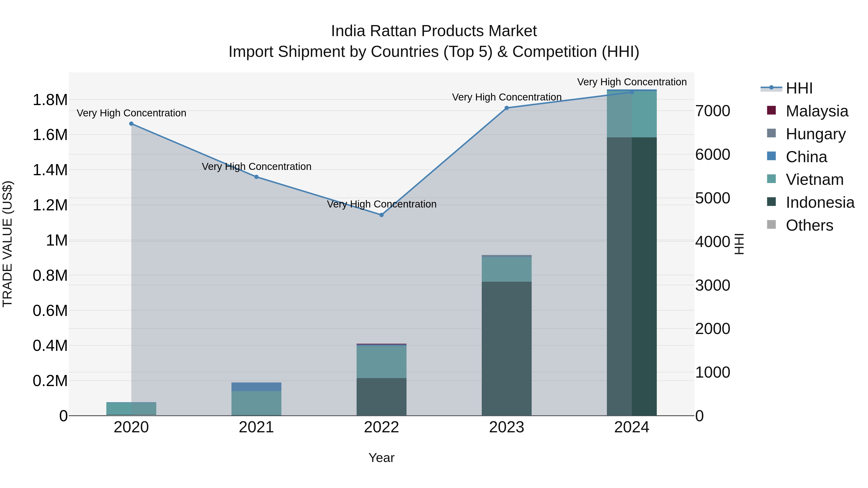Click the 1.8M y-axis tick label
Viewport: 868px width, 488px height.
coord(50,100)
